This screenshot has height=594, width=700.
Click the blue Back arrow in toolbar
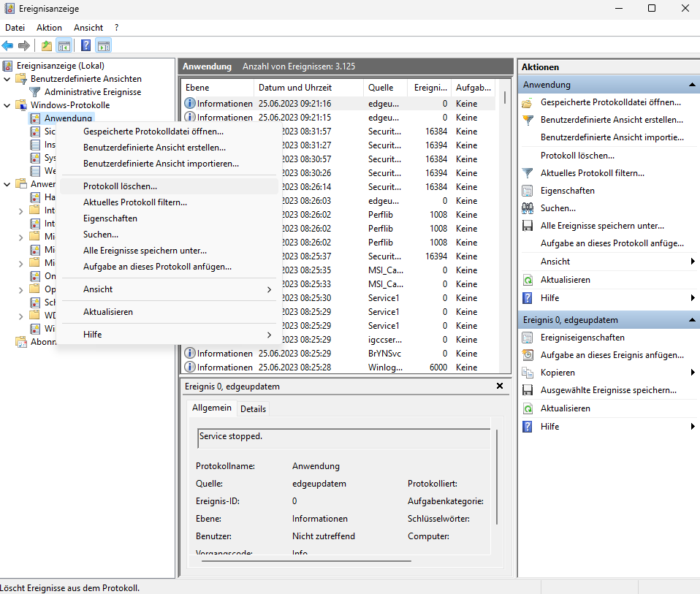tap(8, 46)
